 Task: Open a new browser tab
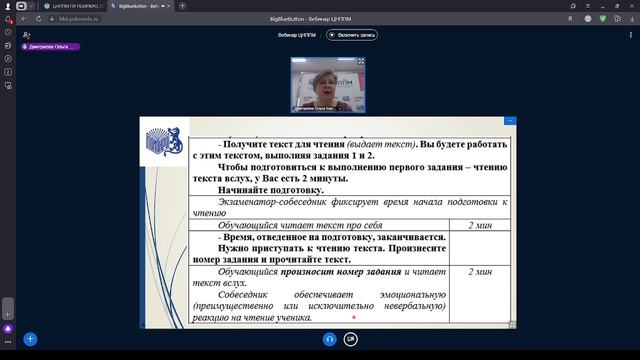182,6
